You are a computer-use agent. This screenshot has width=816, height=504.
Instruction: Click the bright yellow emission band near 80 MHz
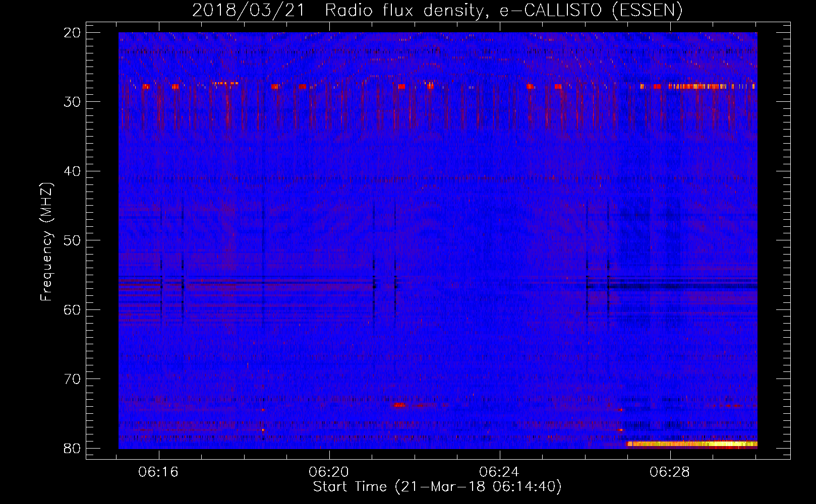(x=692, y=444)
